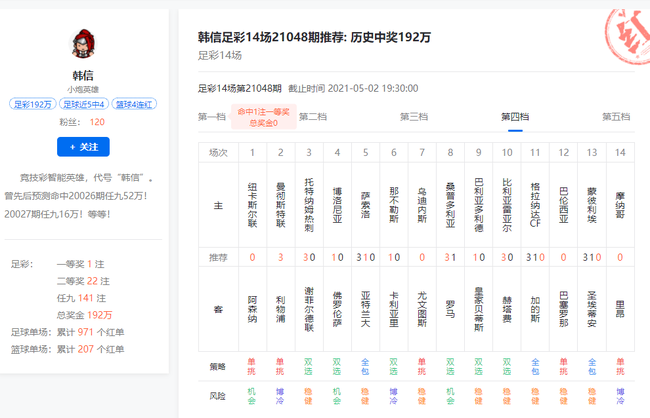This screenshot has width=650, height=418.
Task: Click 篮球单场 累计 207 个红单 stat
Action: click(68, 349)
